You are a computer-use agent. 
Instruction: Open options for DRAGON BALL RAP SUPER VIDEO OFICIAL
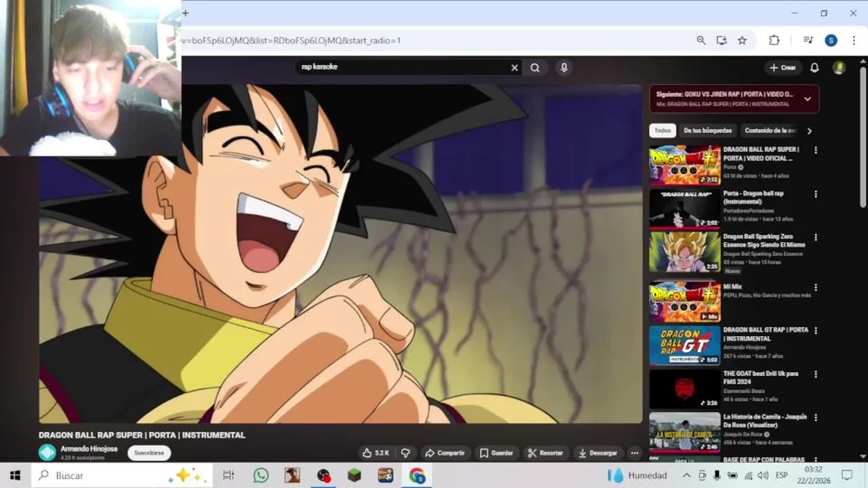click(816, 150)
